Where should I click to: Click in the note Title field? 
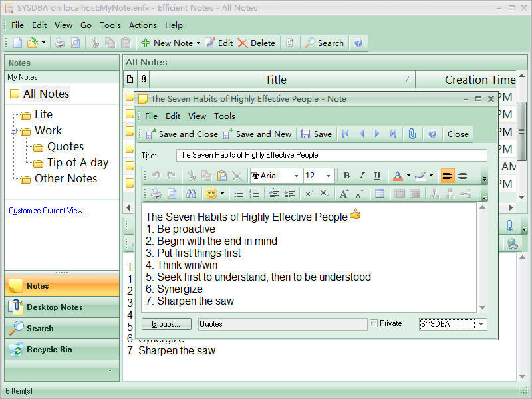(331, 155)
